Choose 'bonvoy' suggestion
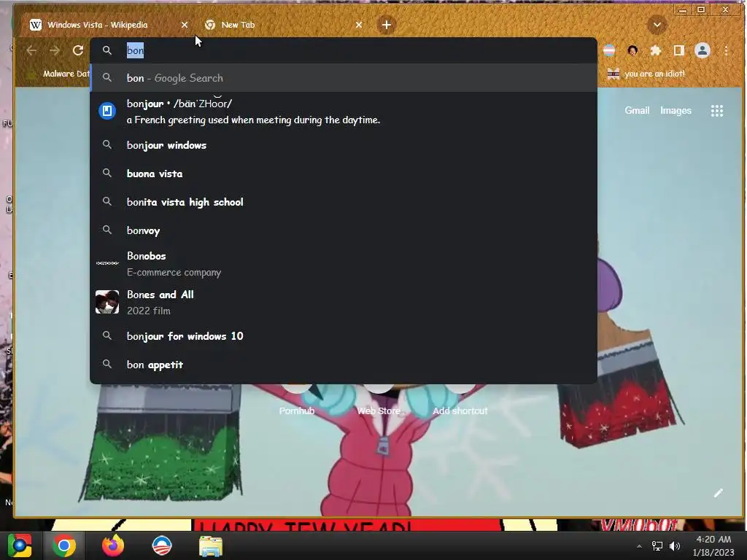This screenshot has height=560, width=747. coord(343,230)
